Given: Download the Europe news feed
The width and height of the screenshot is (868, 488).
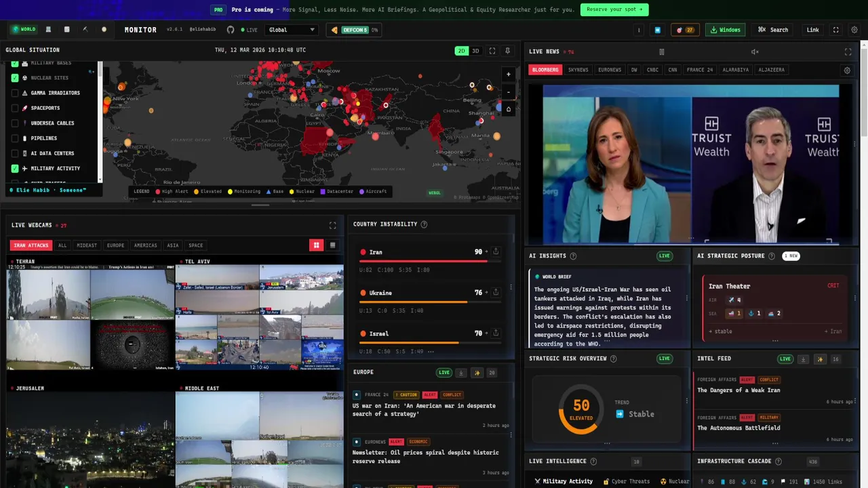Looking at the screenshot, I should [461, 373].
